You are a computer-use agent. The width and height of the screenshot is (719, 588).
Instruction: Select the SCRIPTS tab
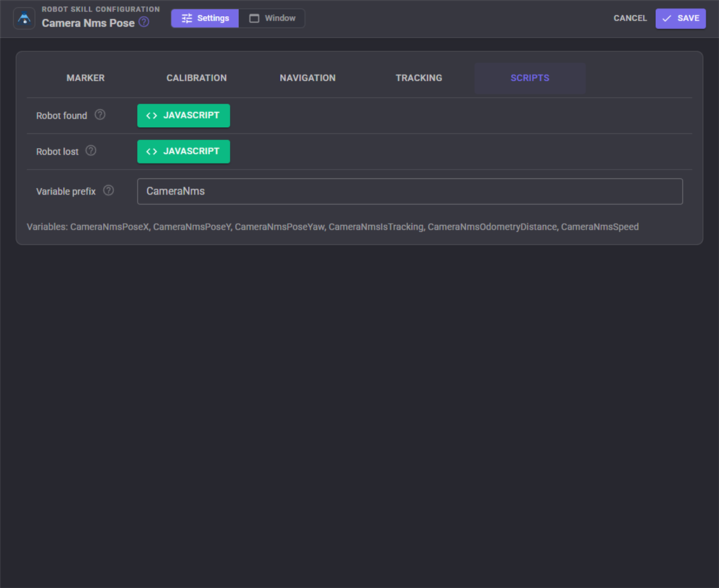[530, 78]
